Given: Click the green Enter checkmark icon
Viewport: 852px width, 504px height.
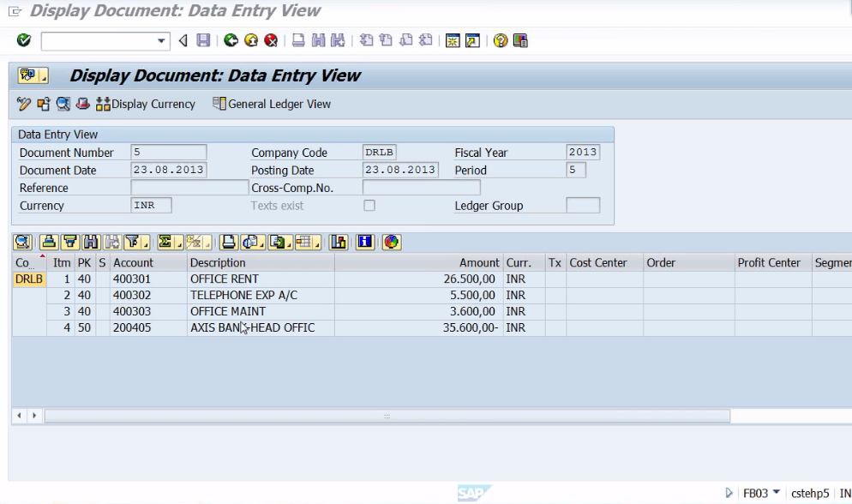Looking at the screenshot, I should [x=24, y=40].
